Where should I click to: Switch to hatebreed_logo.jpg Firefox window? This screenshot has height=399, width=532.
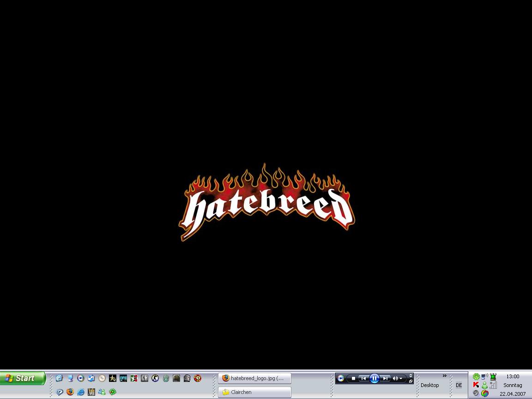pyautogui.click(x=254, y=378)
